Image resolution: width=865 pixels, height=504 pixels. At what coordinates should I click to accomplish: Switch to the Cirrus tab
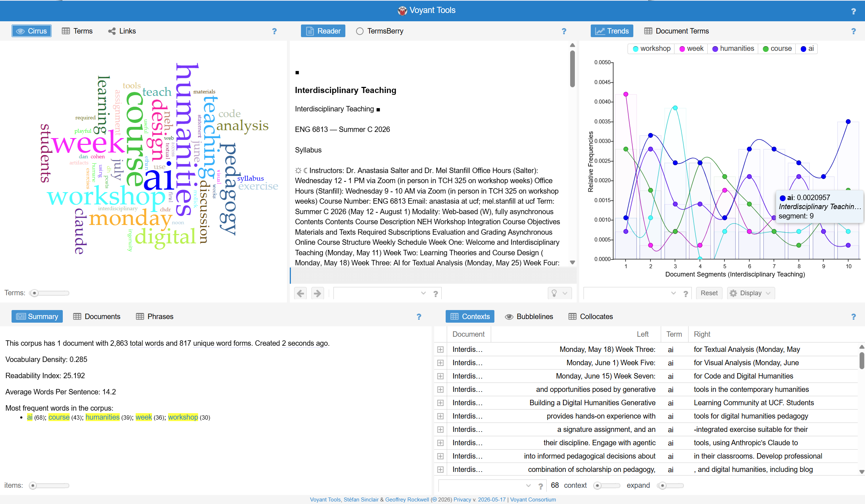point(31,31)
